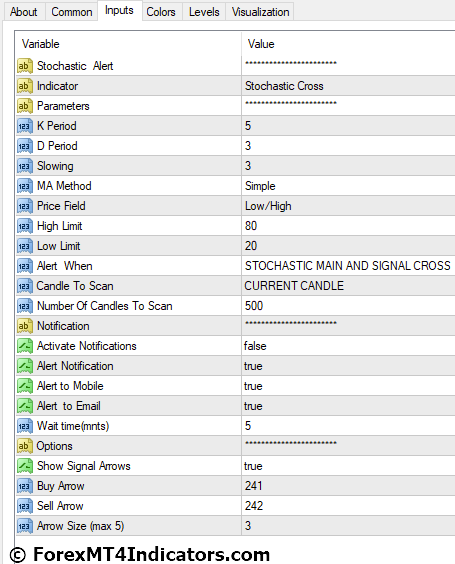Click the boolean icon beside Alert to Email
This screenshot has height=564, width=455.
pos(25,406)
